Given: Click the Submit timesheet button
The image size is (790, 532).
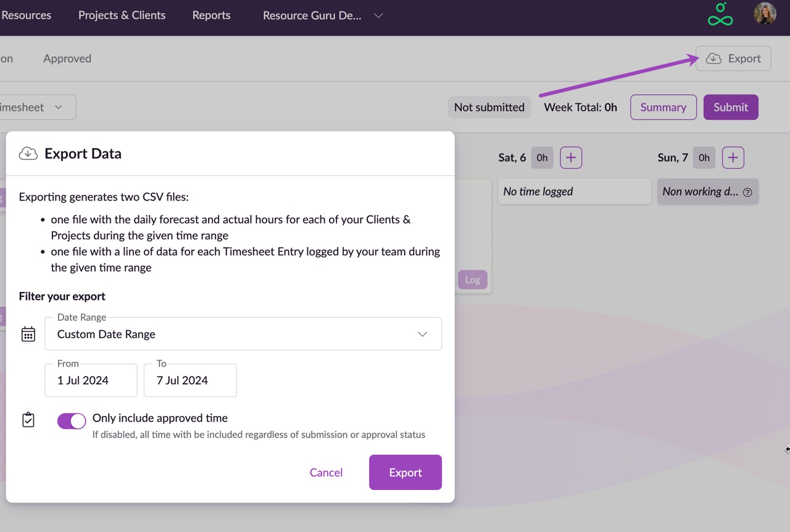Looking at the screenshot, I should coord(731,107).
